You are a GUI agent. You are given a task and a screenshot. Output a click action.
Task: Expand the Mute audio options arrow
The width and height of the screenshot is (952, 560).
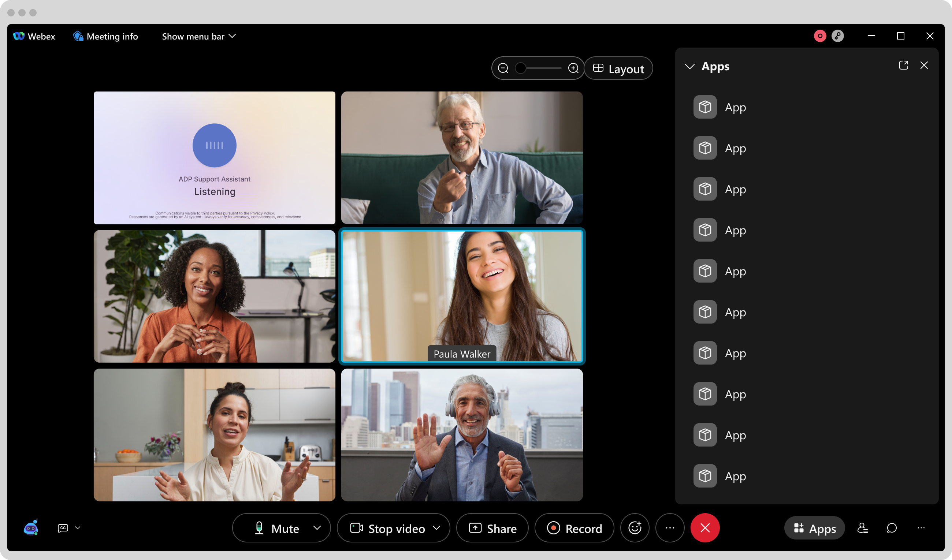coord(317,528)
